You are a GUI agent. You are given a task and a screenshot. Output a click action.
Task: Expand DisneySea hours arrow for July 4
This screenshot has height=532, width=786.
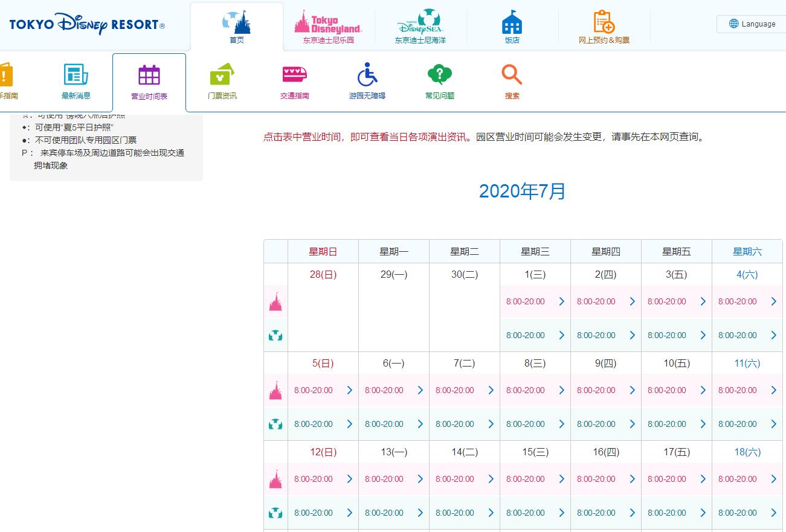pyautogui.click(x=773, y=335)
